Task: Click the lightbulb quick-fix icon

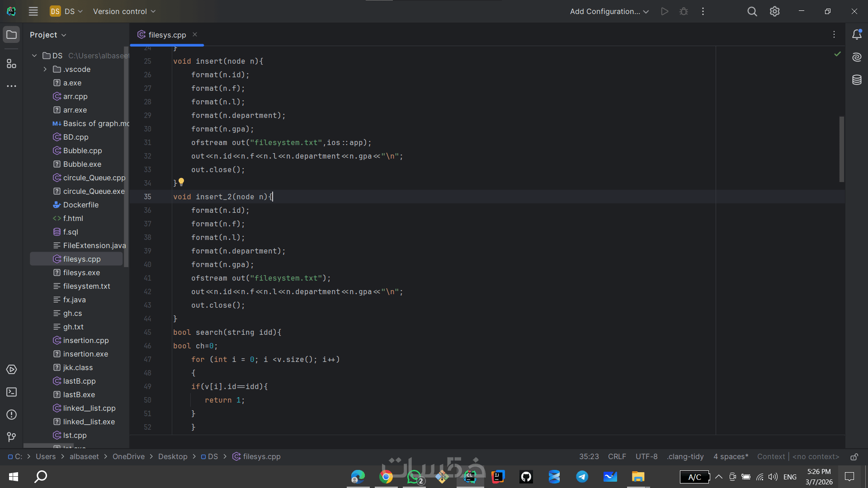Action: 181,182
